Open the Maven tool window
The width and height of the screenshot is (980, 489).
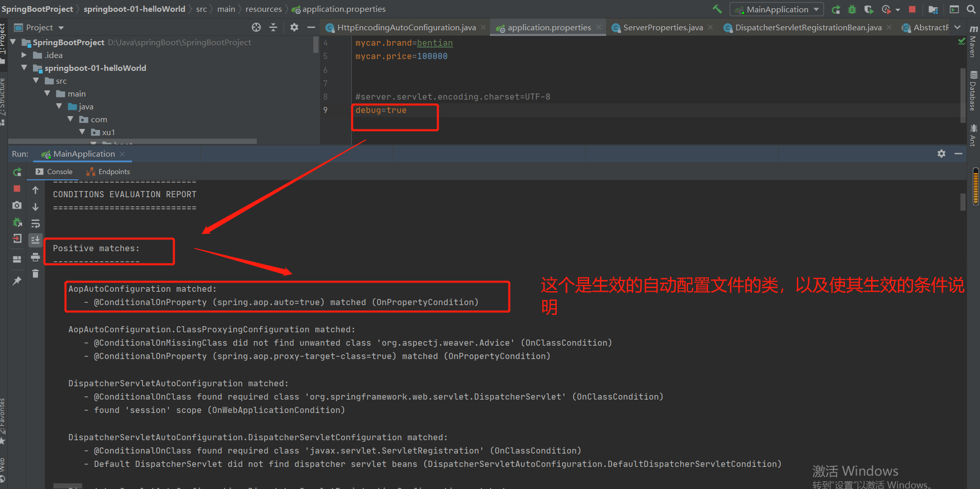(973, 41)
